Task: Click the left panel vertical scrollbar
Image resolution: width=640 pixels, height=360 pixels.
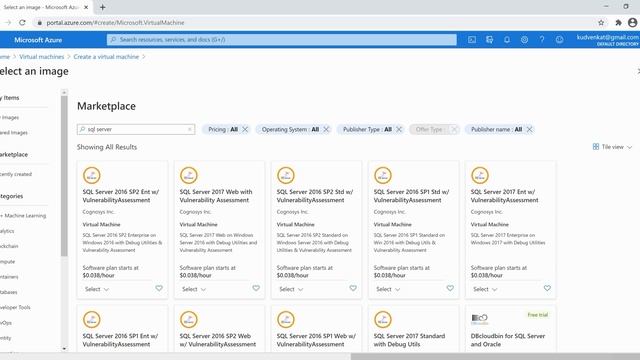Action: (64, 176)
